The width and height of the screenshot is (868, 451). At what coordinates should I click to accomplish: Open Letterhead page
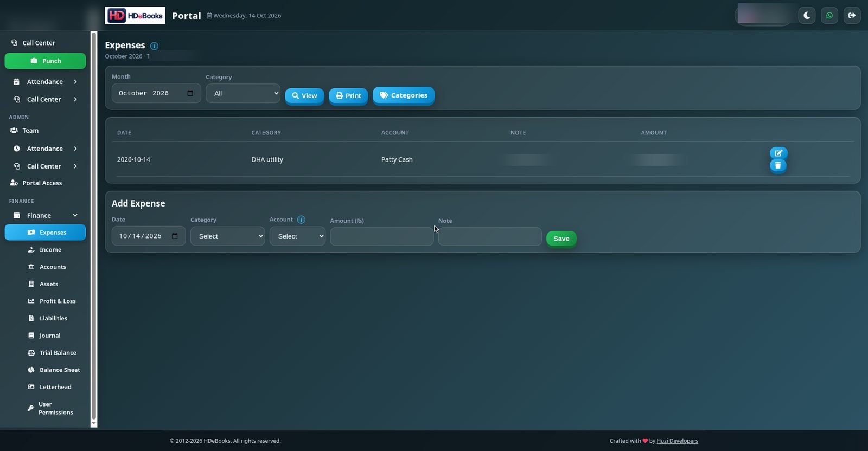(55, 387)
